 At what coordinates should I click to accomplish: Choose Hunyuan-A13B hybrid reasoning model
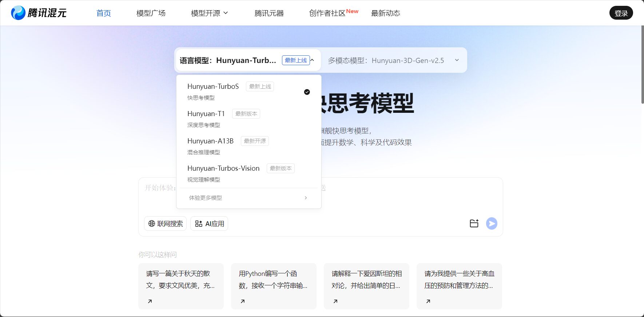pos(249,146)
